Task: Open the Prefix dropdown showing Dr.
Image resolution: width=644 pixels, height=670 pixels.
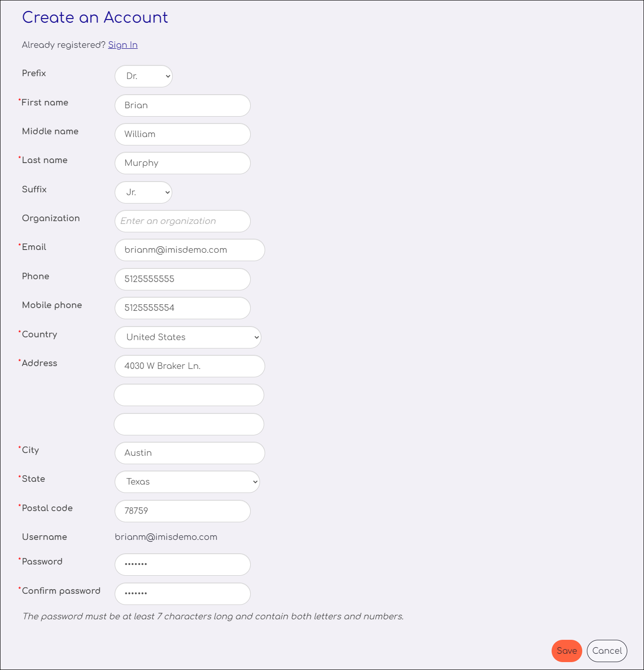Action: click(x=143, y=76)
